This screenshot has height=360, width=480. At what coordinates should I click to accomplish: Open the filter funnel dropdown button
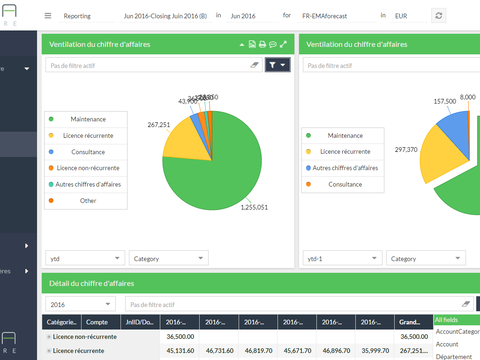[x=278, y=65]
